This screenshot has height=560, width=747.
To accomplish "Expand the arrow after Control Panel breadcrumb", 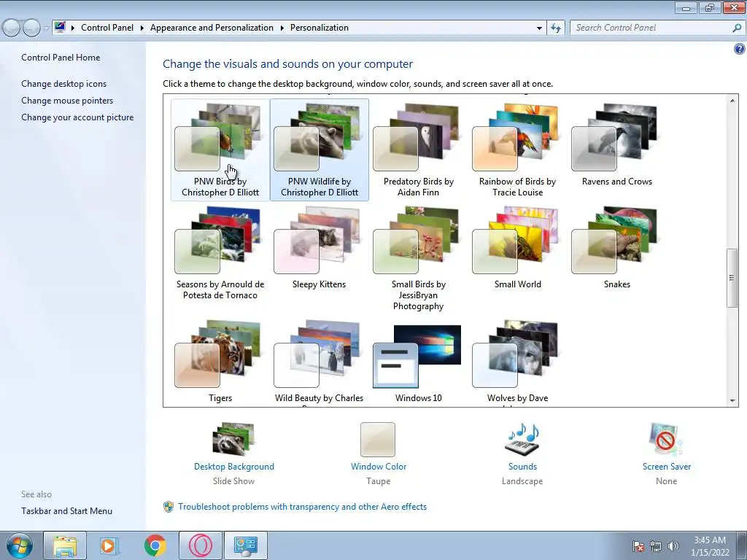I will [142, 28].
